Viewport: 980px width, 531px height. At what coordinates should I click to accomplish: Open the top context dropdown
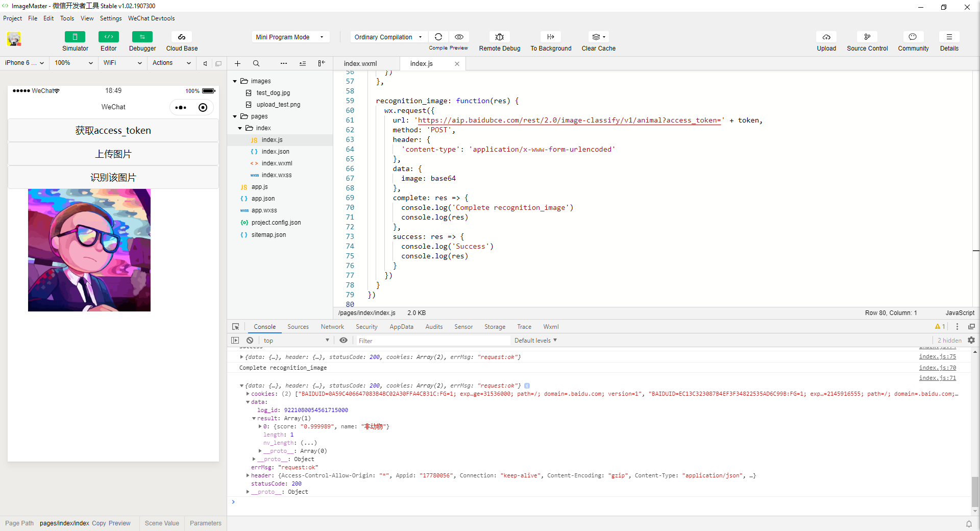(296, 341)
